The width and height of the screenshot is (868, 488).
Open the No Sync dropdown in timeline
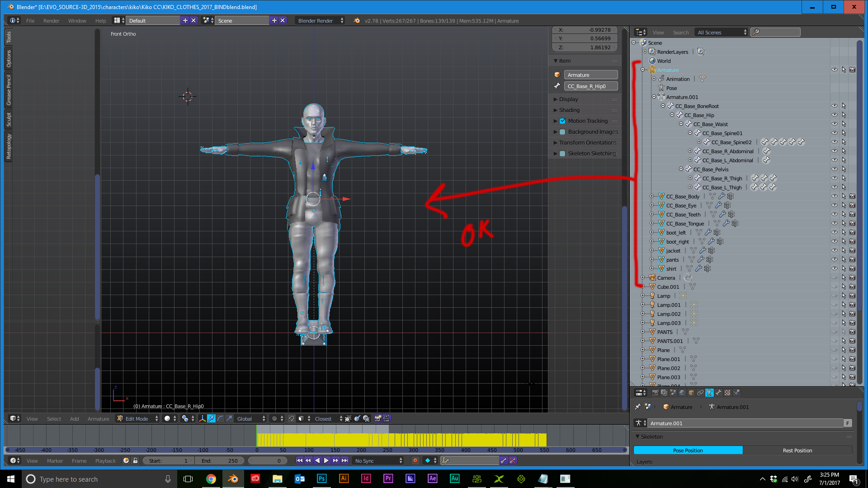378,460
